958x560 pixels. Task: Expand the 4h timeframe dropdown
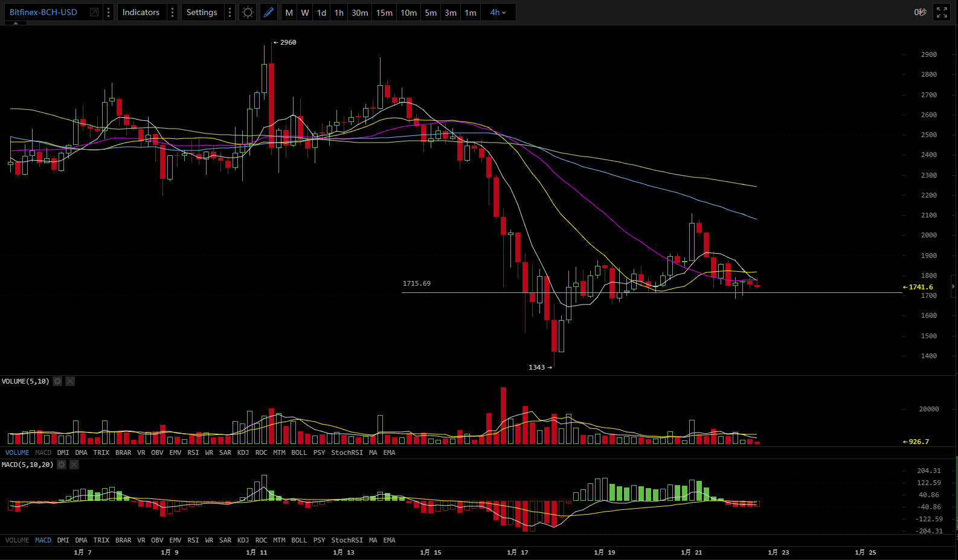click(498, 12)
